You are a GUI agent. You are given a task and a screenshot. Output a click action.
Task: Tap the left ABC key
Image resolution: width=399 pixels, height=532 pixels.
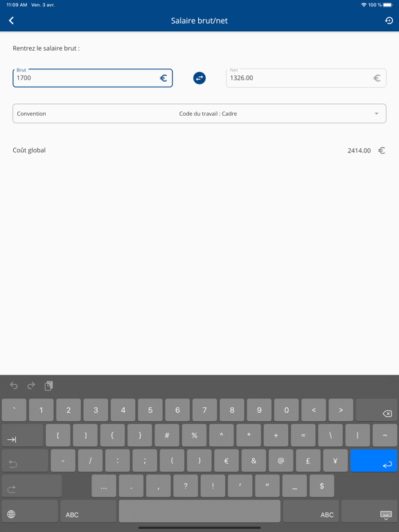[x=88, y=511]
